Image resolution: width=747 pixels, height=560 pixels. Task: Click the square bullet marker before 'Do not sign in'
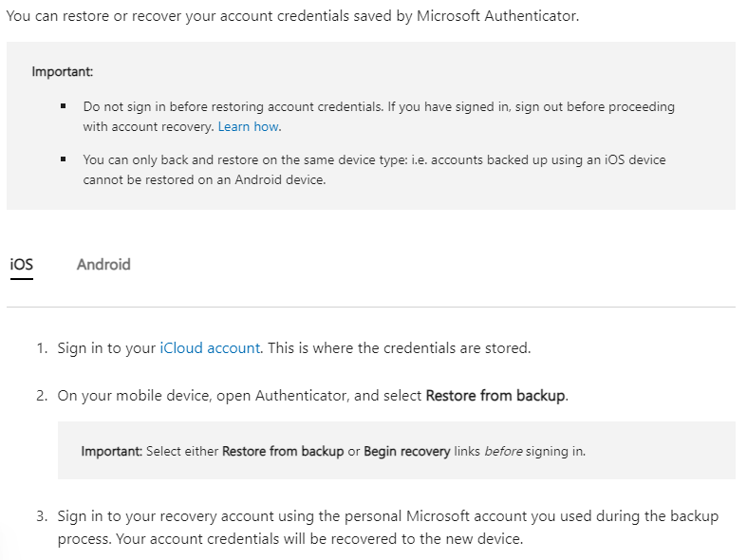pyautogui.click(x=63, y=107)
